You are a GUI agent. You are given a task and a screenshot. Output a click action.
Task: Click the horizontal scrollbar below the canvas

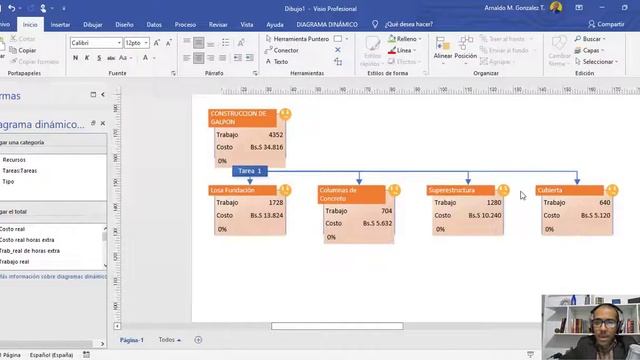click(337, 326)
